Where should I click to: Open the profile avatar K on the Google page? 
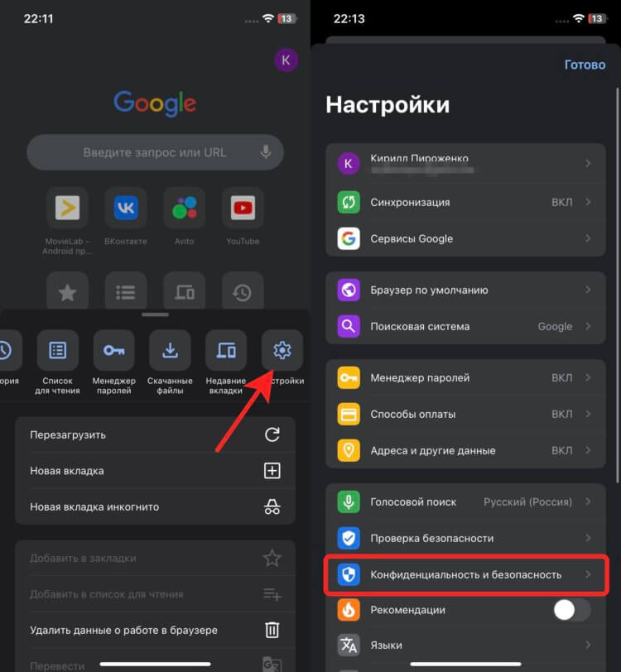[x=286, y=60]
